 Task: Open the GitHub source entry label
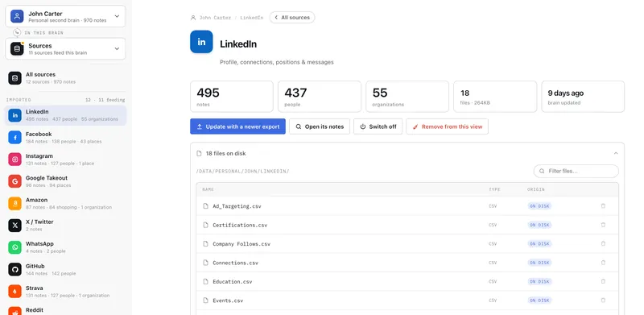coord(35,266)
